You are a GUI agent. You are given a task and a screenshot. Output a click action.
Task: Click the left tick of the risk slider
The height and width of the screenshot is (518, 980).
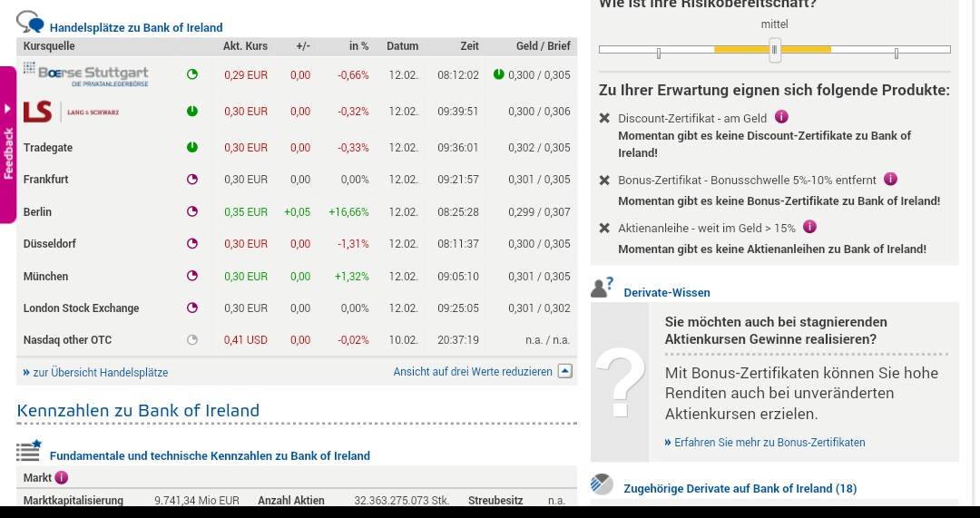tap(659, 54)
